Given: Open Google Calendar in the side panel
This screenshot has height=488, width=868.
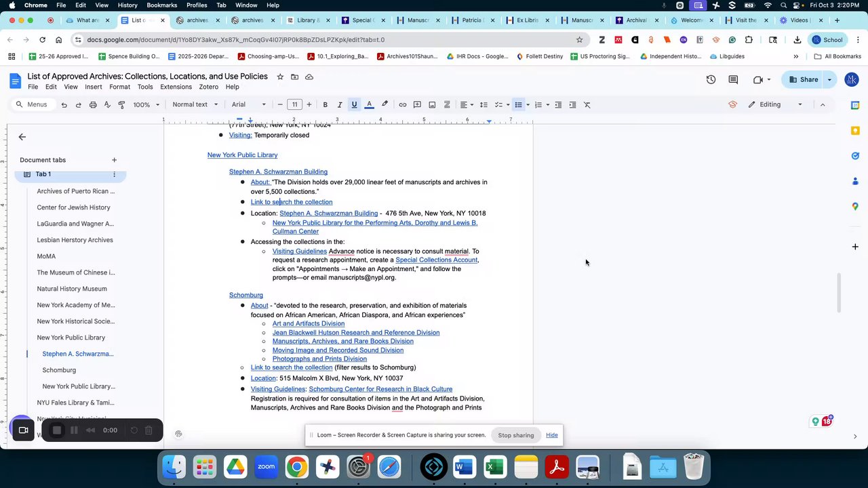Looking at the screenshot, I should tap(855, 105).
